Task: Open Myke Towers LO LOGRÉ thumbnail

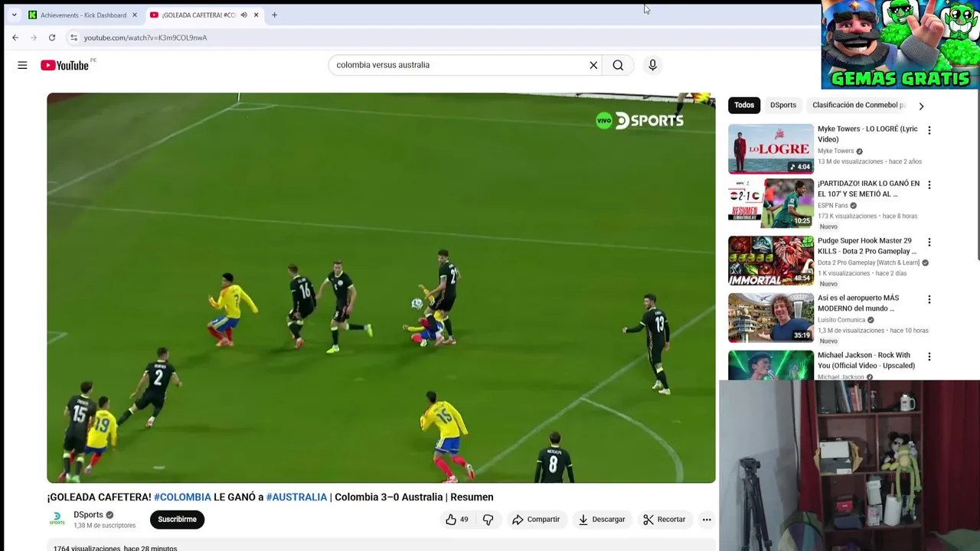Action: click(x=770, y=148)
